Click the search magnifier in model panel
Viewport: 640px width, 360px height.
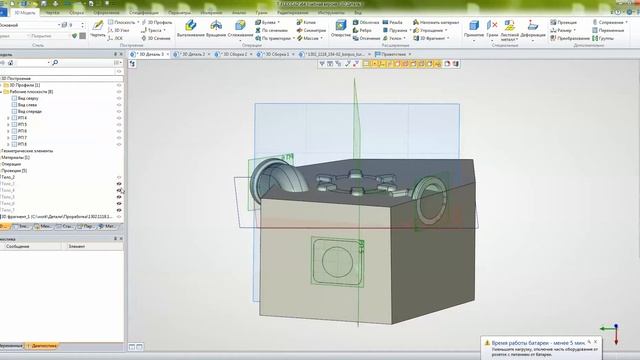(x=55, y=62)
